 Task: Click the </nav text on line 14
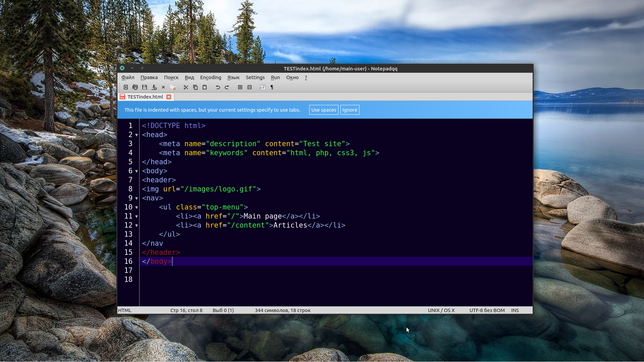click(x=153, y=243)
